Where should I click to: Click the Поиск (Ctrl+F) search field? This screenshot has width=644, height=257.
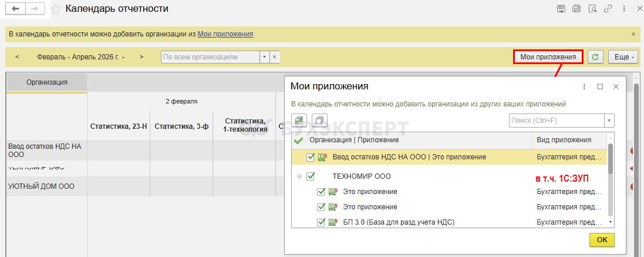(x=556, y=120)
